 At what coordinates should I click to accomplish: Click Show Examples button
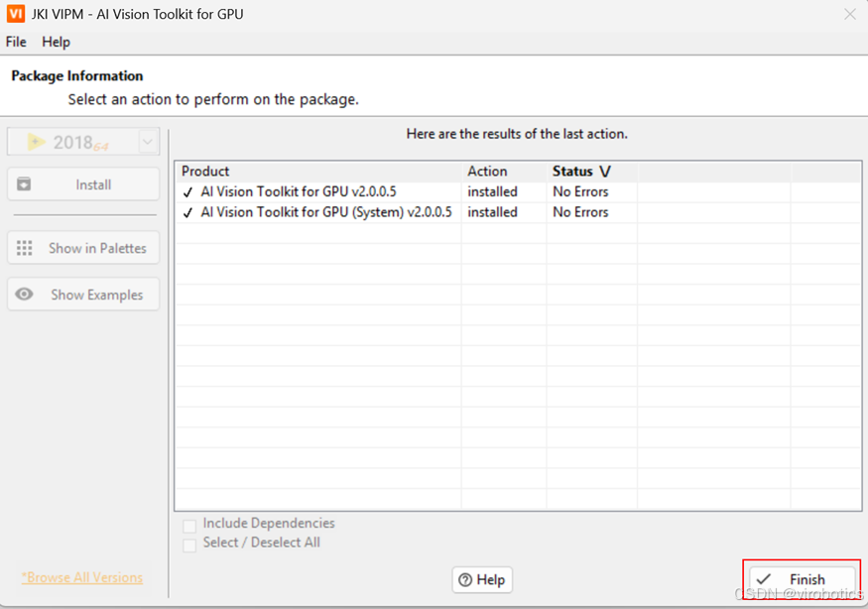pos(83,295)
